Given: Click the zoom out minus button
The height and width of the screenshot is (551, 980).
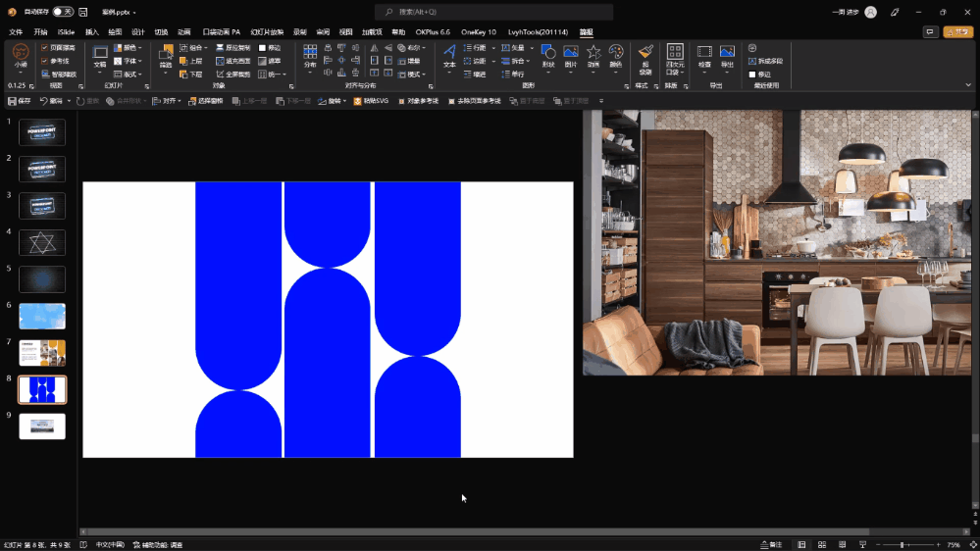Looking at the screenshot, I should (878, 545).
